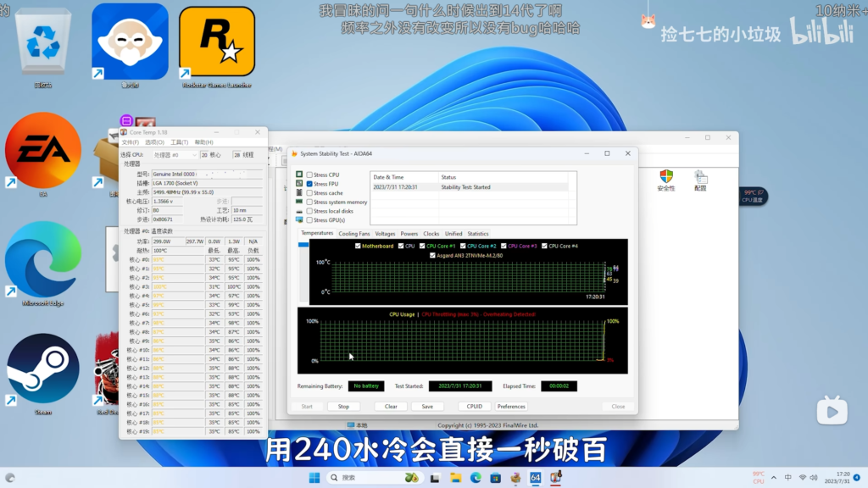The image size is (868, 488).
Task: Open Microsoft Store from the taskbar
Action: click(495, 478)
